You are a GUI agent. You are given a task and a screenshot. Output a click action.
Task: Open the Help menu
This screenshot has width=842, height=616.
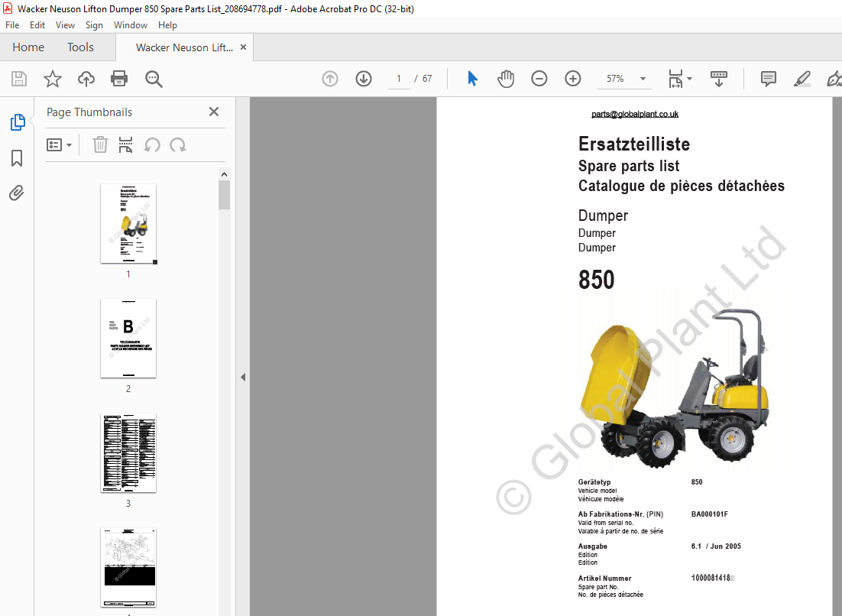click(x=167, y=25)
